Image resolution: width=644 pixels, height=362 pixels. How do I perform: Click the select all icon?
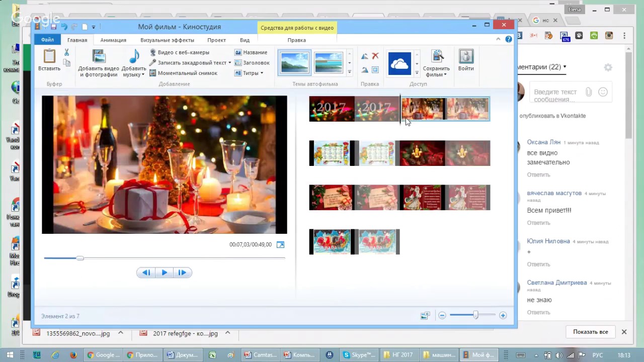pyautogui.click(x=375, y=70)
